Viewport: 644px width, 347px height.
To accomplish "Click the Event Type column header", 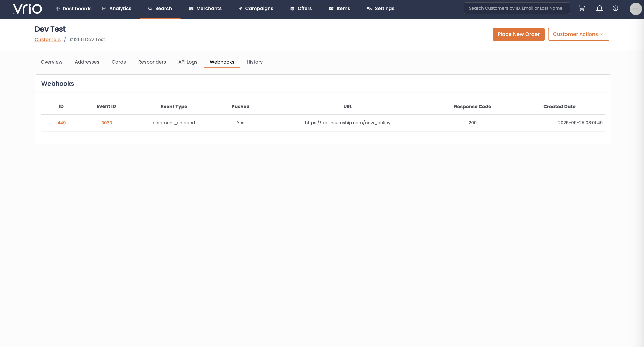I will [x=174, y=107].
